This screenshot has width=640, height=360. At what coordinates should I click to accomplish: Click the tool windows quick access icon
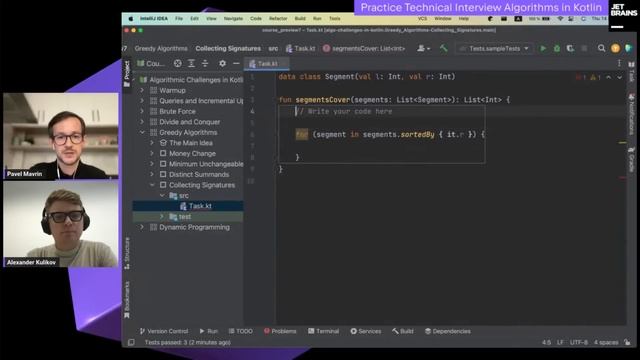(131, 342)
